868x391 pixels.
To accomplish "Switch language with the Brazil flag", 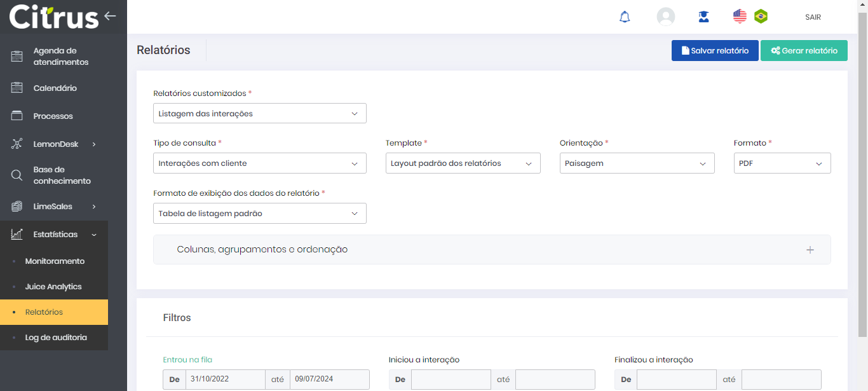I will [x=761, y=17].
